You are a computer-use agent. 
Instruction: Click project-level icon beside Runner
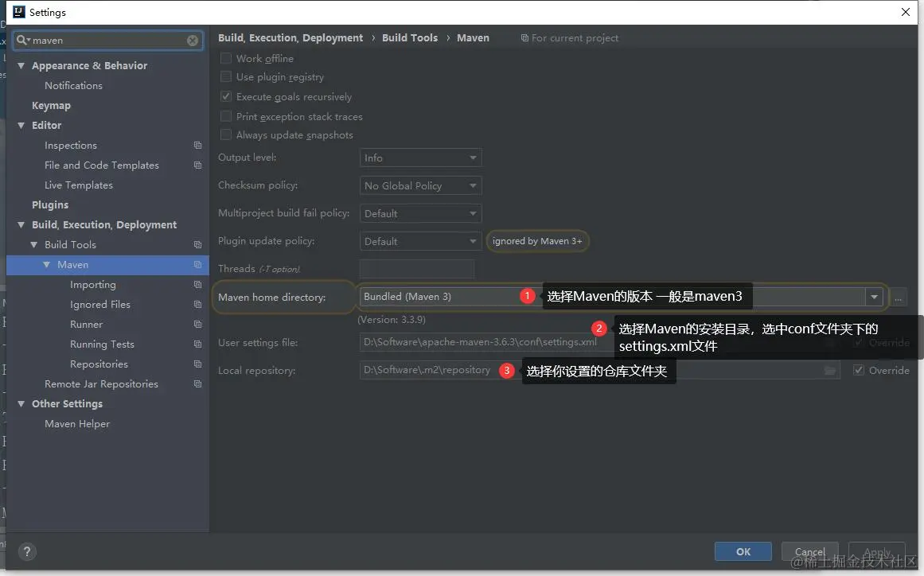point(197,325)
